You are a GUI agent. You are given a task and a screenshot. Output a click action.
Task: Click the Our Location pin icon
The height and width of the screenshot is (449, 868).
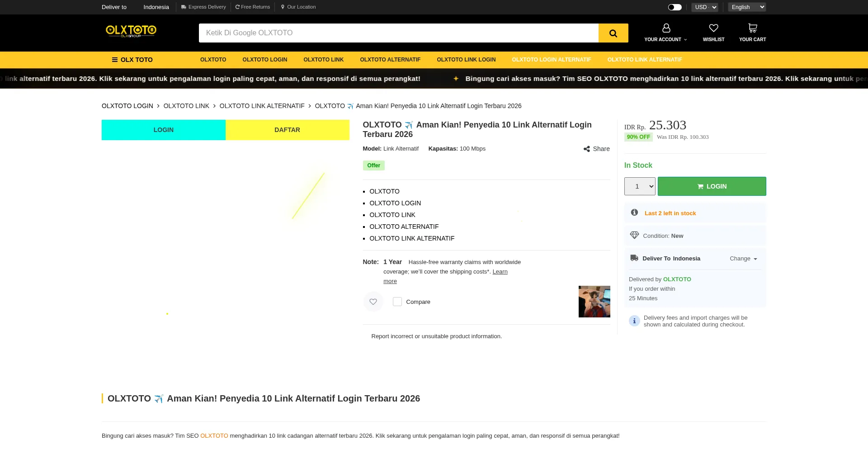[283, 7]
